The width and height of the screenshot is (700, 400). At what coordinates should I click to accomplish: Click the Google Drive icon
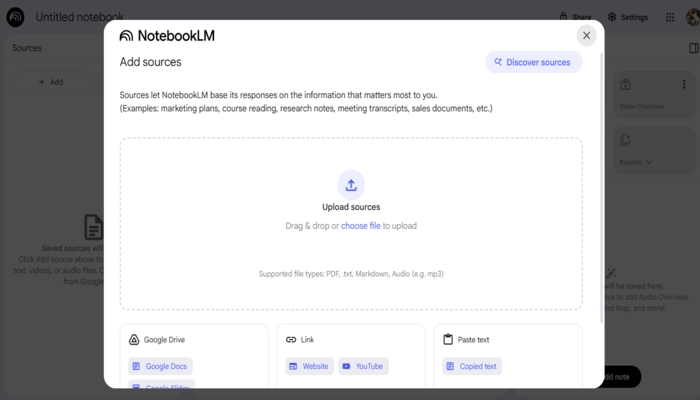point(134,340)
